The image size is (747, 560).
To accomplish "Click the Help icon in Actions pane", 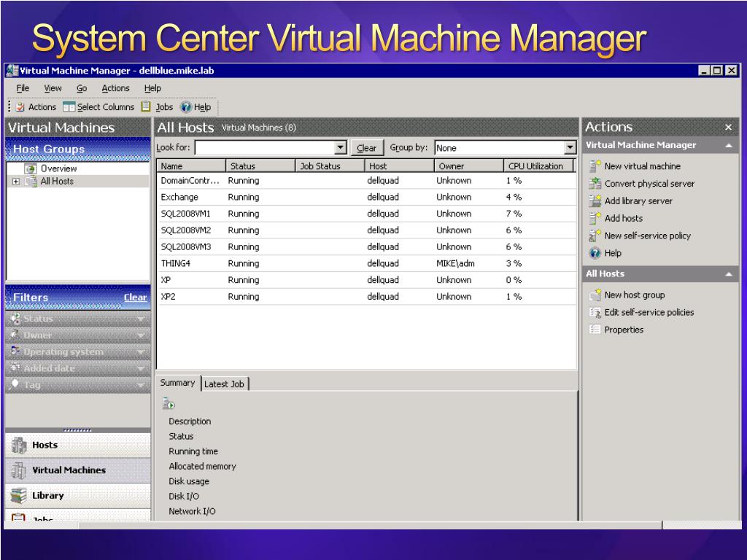I will pos(595,253).
